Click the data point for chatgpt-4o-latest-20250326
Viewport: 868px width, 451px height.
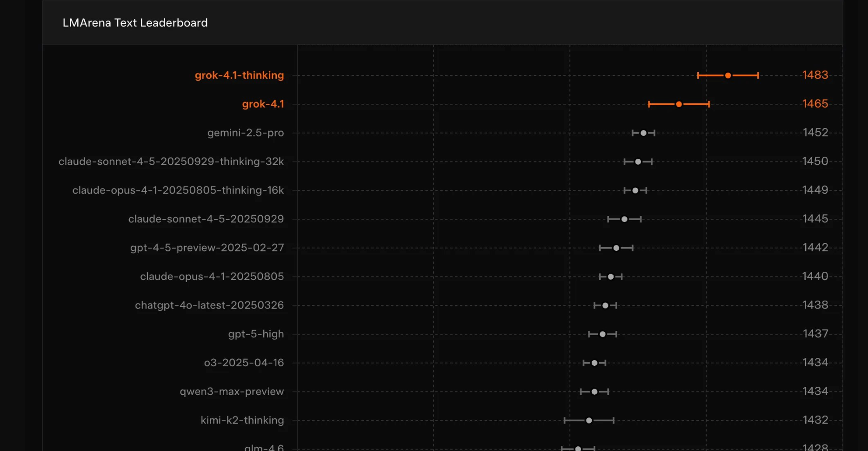(x=605, y=306)
